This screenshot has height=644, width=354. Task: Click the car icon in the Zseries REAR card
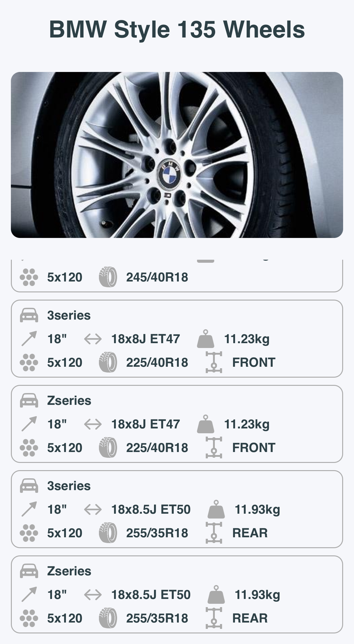(x=29, y=571)
